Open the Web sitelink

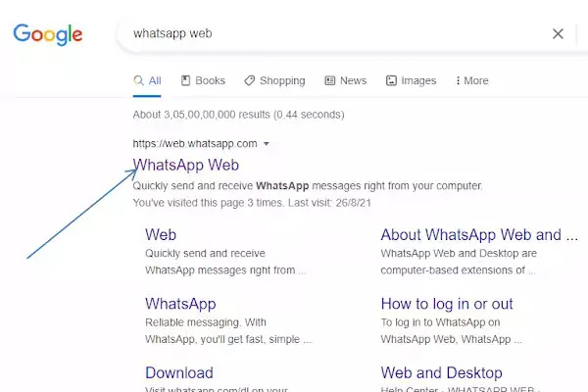(x=161, y=235)
